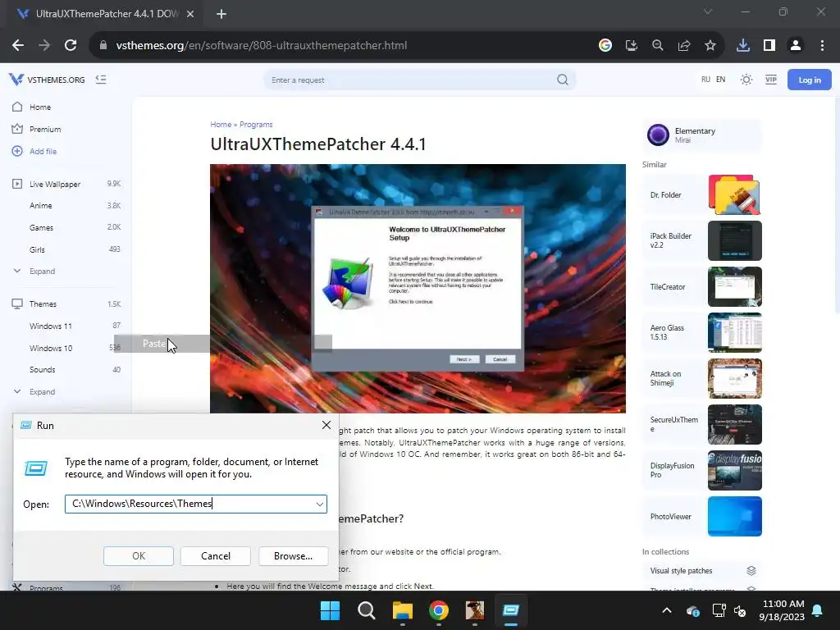Viewport: 840px width, 630px height.
Task: Switch site language to EN
Action: pos(720,80)
